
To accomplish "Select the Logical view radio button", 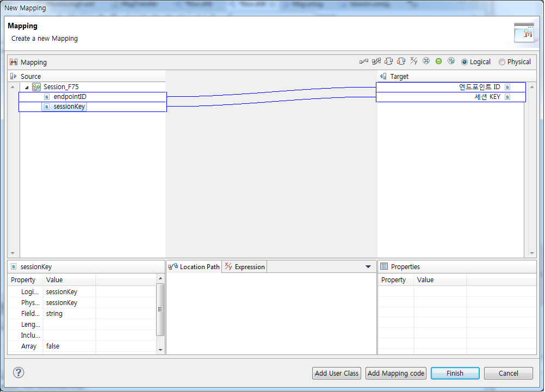I will pyautogui.click(x=467, y=61).
